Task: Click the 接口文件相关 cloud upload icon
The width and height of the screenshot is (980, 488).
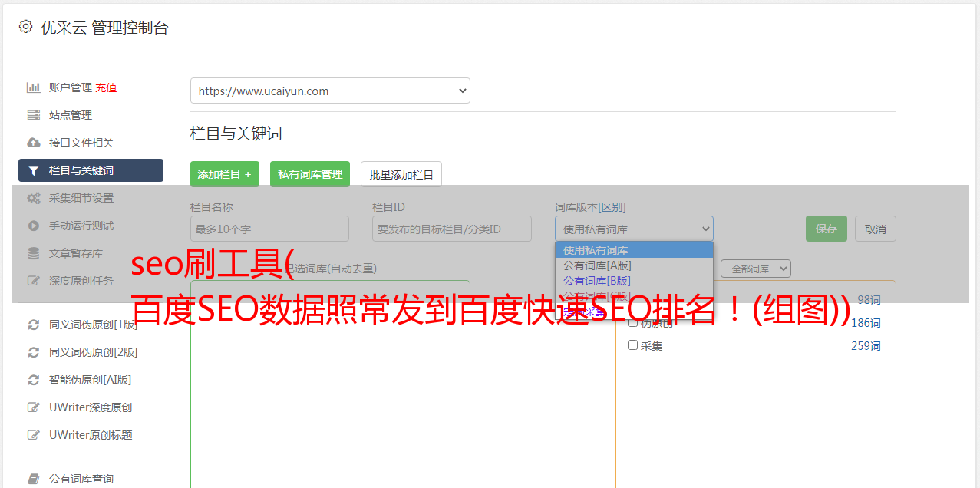Action: click(33, 143)
